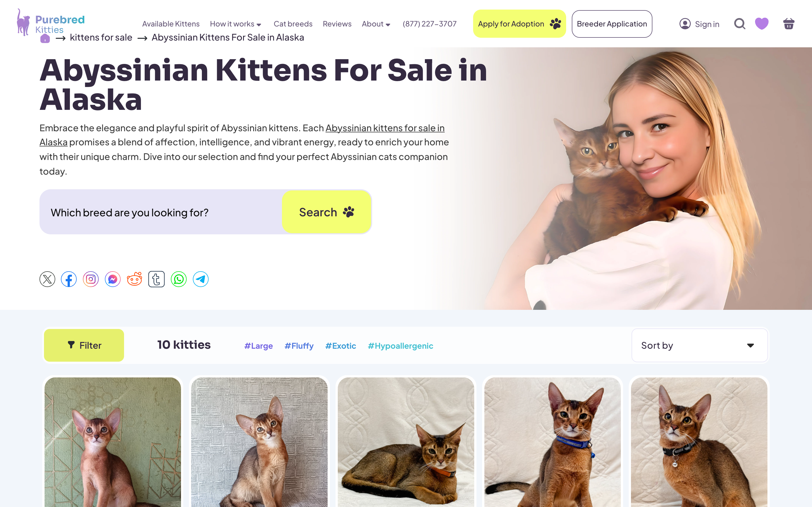
Task: Share via the Facebook icon
Action: pyautogui.click(x=69, y=279)
